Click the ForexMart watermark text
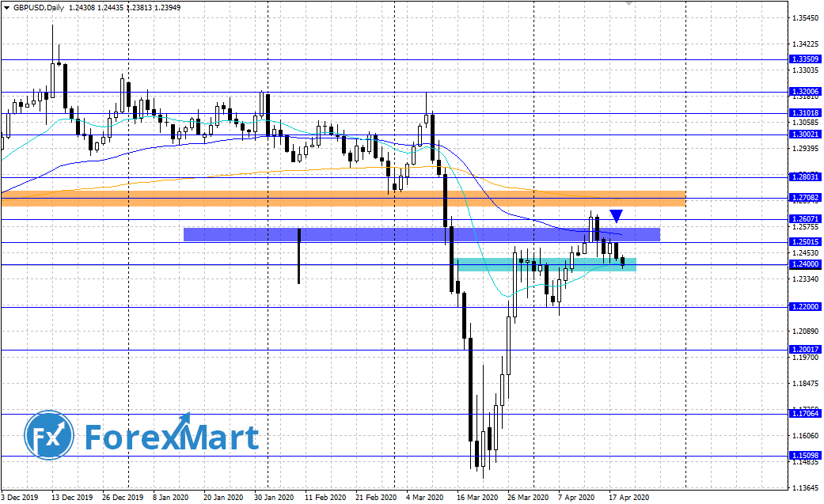The width and height of the screenshot is (824, 504). point(171,438)
